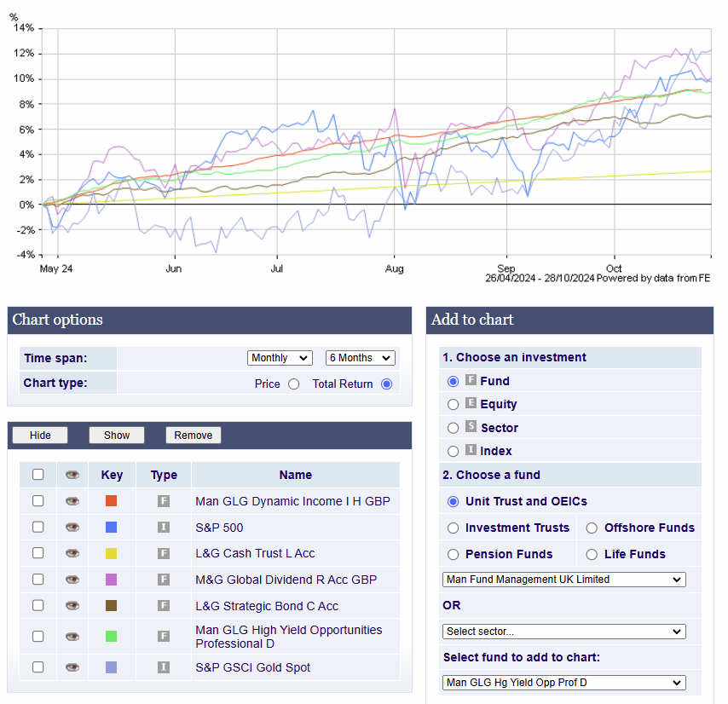Click the L&G Strategic Bond C Acc name
Image resolution: width=728 pixels, height=704 pixels.
point(266,606)
